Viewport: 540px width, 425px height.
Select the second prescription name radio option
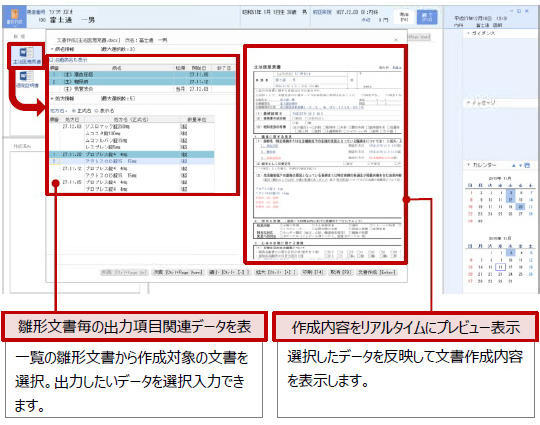(96, 111)
